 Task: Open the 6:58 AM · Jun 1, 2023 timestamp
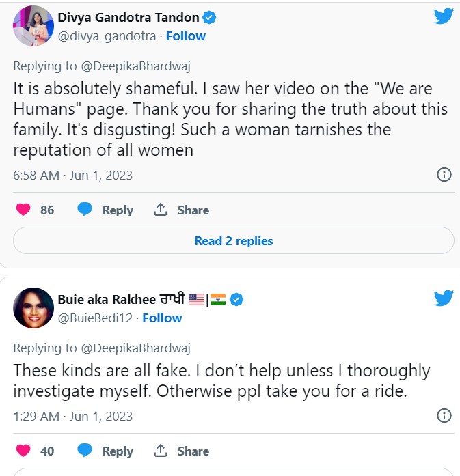(x=73, y=176)
